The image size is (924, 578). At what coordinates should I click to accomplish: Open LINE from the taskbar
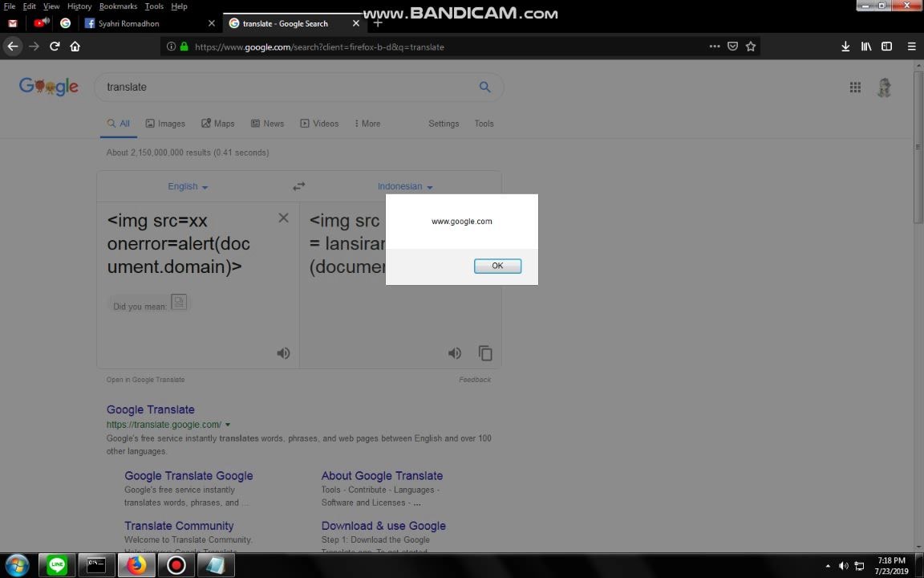(57, 566)
